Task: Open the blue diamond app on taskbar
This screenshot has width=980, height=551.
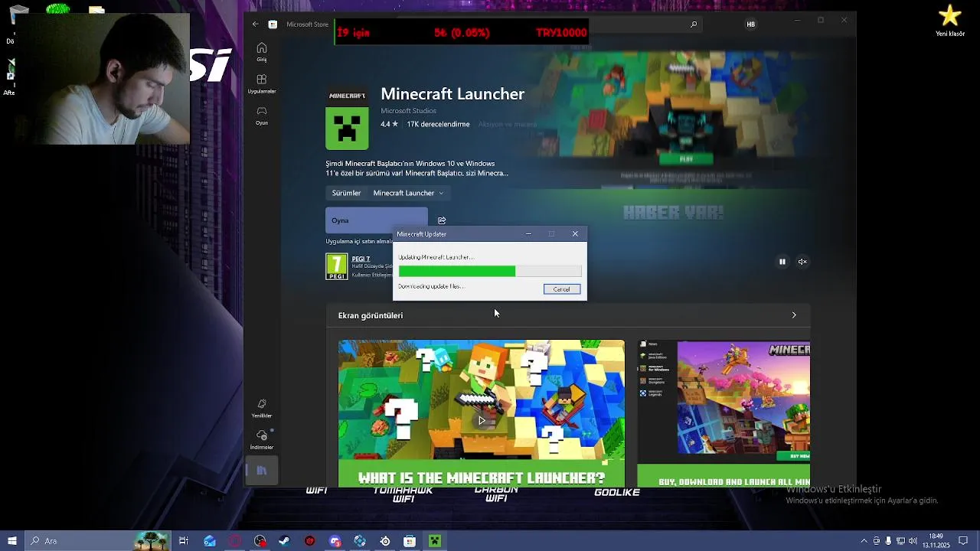Action: pos(360,541)
